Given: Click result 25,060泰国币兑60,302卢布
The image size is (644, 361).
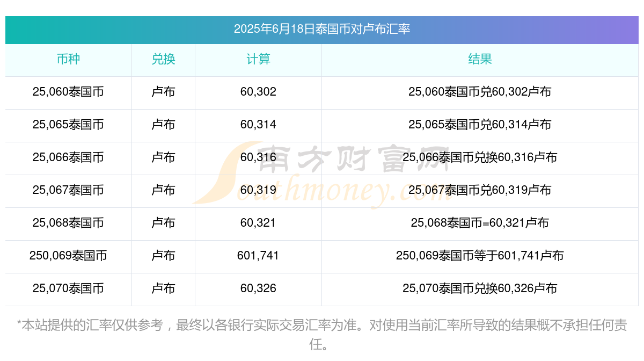Looking at the screenshot, I should pos(480,92).
